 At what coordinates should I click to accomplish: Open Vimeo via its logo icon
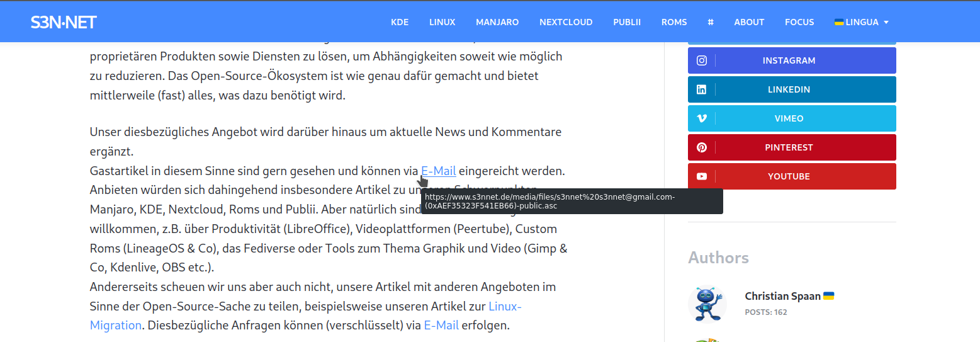701,118
